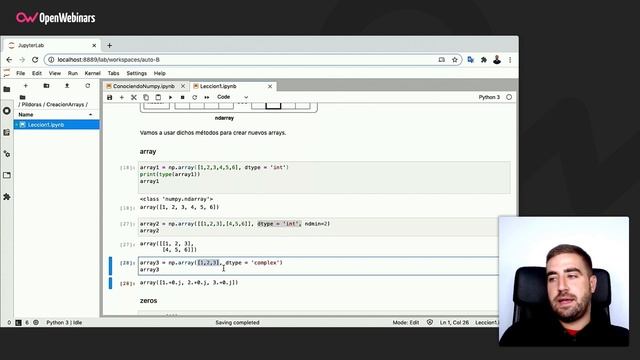Screen dimensions: 640x360
Task: Click the Mode: Edit status bar entry
Action: coord(406,322)
